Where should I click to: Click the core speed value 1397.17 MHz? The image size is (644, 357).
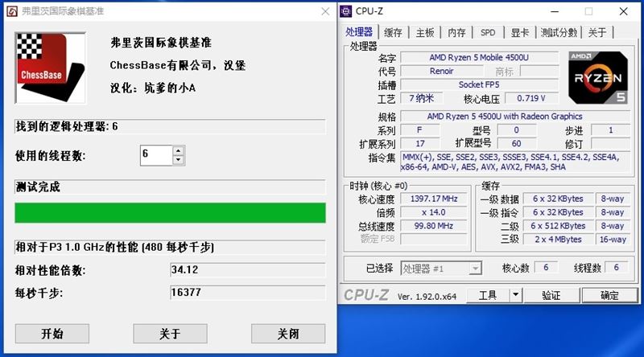(x=434, y=199)
